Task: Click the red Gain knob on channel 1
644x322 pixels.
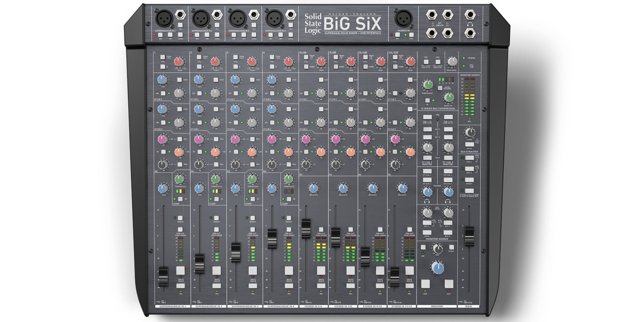Action: pyautogui.click(x=178, y=62)
